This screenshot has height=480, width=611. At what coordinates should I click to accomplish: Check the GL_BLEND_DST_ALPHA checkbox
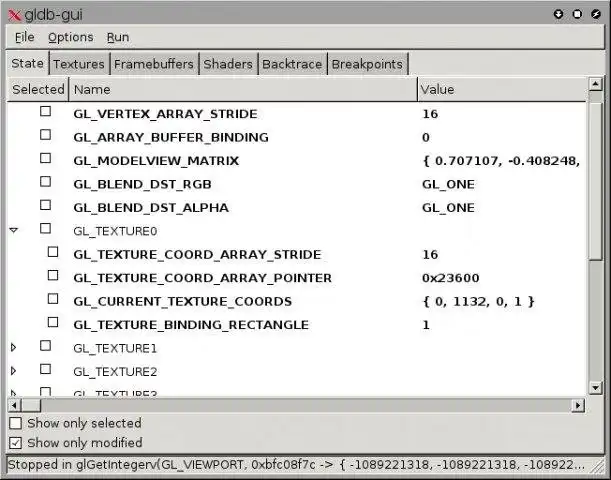click(46, 205)
